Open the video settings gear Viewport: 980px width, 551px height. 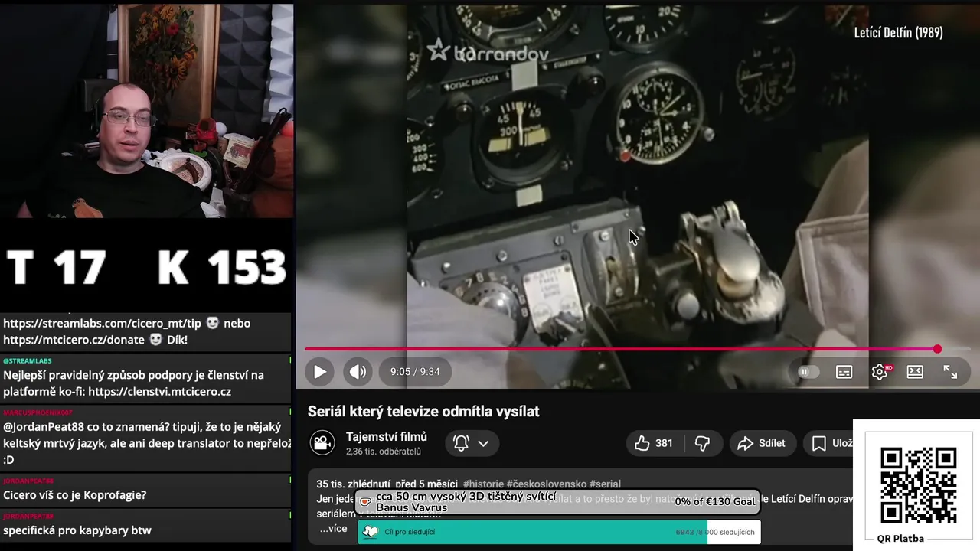coord(880,372)
